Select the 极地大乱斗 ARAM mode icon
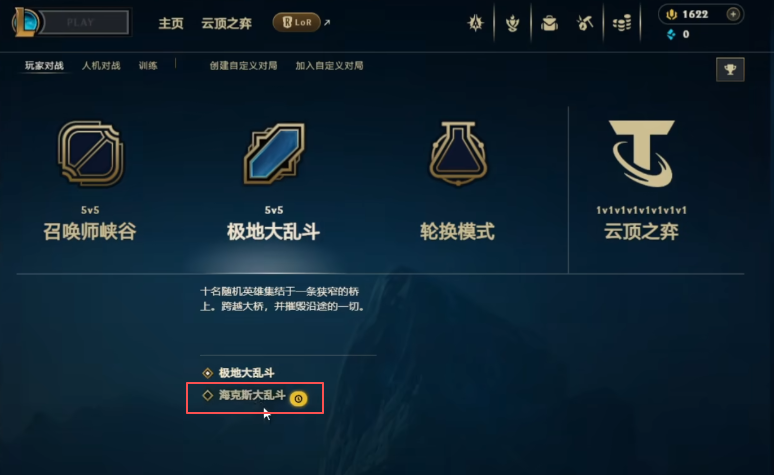774x475 pixels. click(274, 154)
